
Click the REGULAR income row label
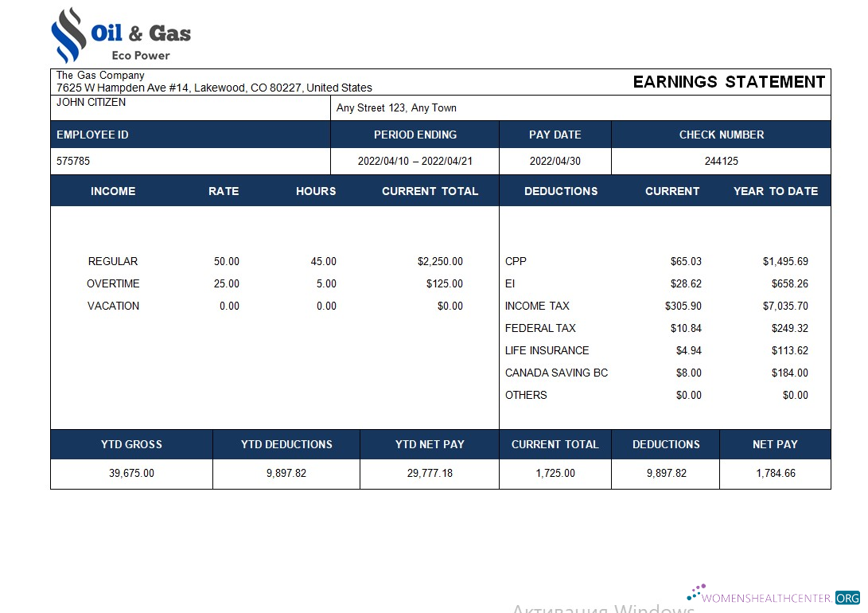112,261
